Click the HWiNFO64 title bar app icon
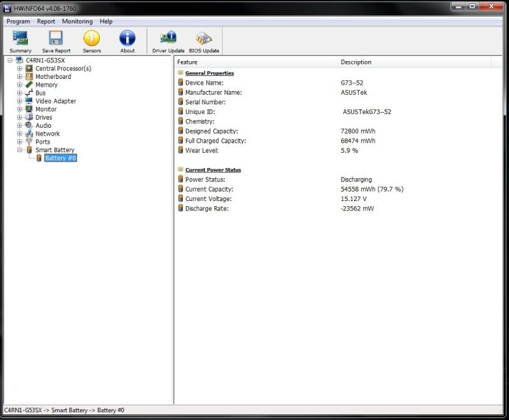The height and width of the screenshot is (420, 509). 7,8
